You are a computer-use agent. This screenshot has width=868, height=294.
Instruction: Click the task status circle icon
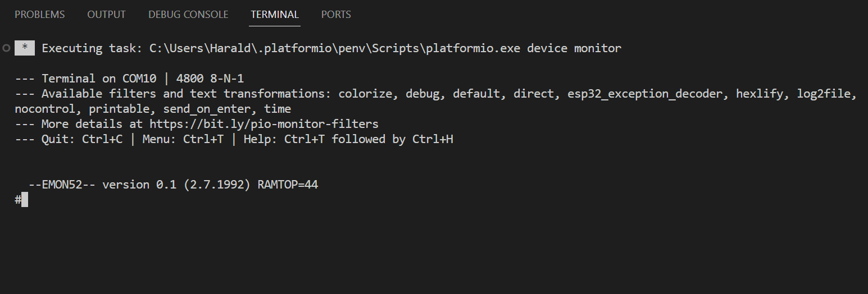tap(6, 48)
